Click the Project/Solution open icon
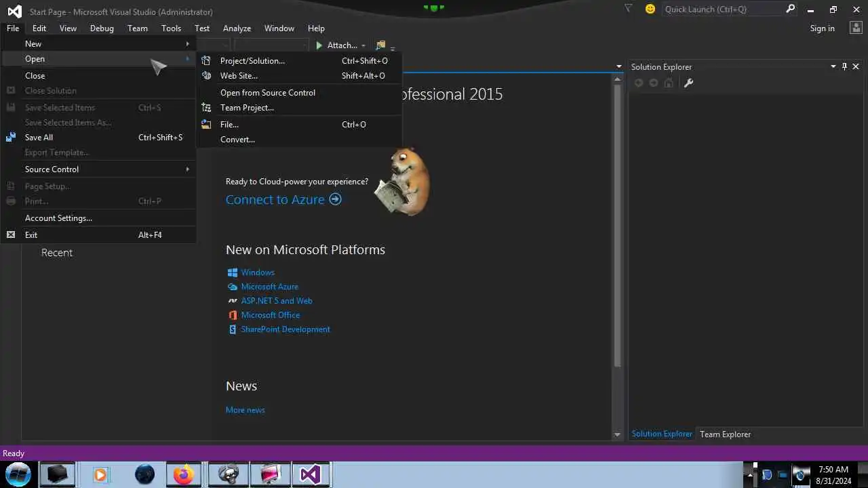Screen dimensions: 868x488 click(206, 60)
